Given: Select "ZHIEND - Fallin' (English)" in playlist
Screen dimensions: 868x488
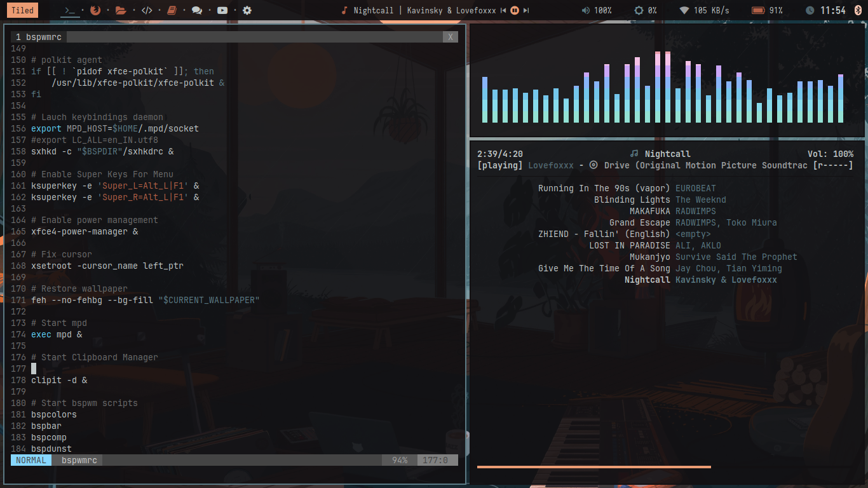Looking at the screenshot, I should point(604,234).
